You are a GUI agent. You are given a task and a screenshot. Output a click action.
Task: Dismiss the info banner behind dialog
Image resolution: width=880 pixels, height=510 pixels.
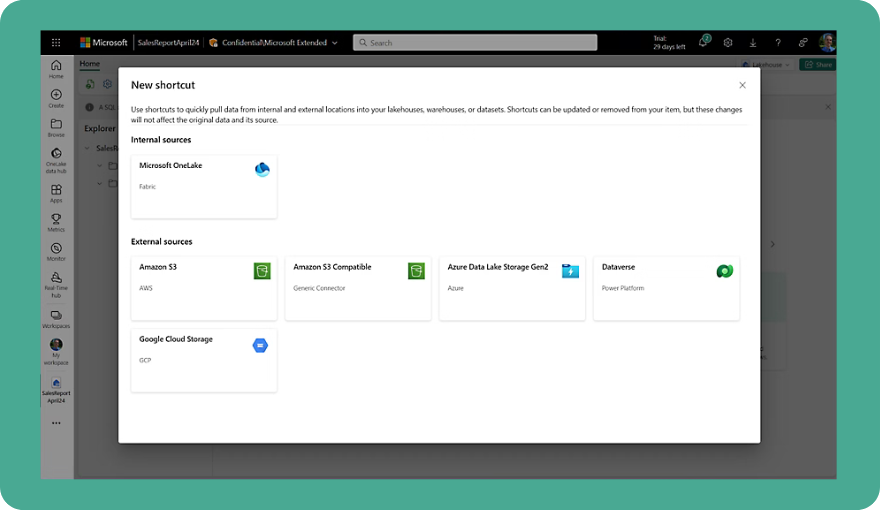828,107
